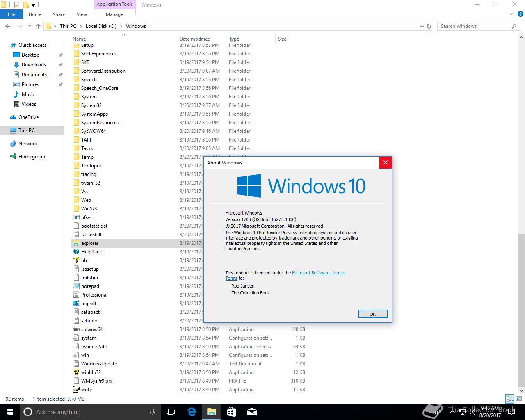
Task: Select Homegroup in navigation pane
Action: pos(32,157)
